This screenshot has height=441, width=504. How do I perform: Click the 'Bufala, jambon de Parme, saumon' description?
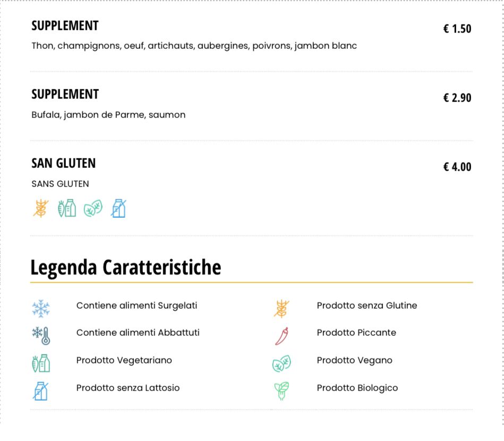tap(108, 115)
